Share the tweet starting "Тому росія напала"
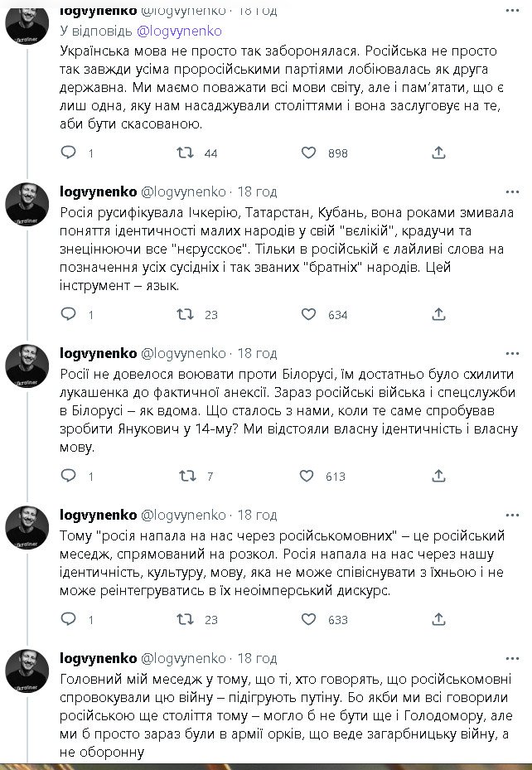 pos(439,619)
